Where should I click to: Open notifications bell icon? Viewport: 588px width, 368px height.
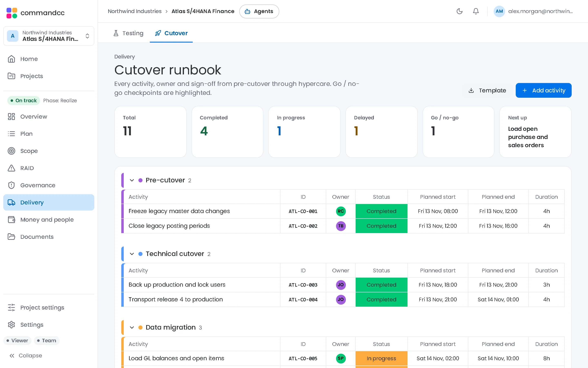coord(476,11)
